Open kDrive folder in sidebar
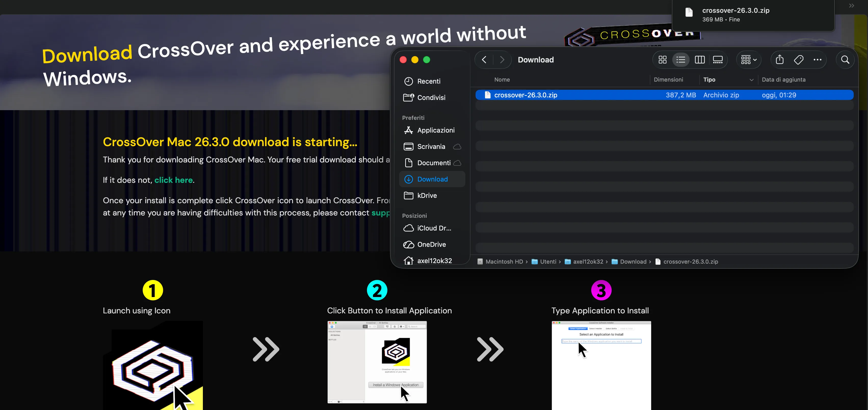Screen dimensions: 868x410 pyautogui.click(x=432, y=196)
